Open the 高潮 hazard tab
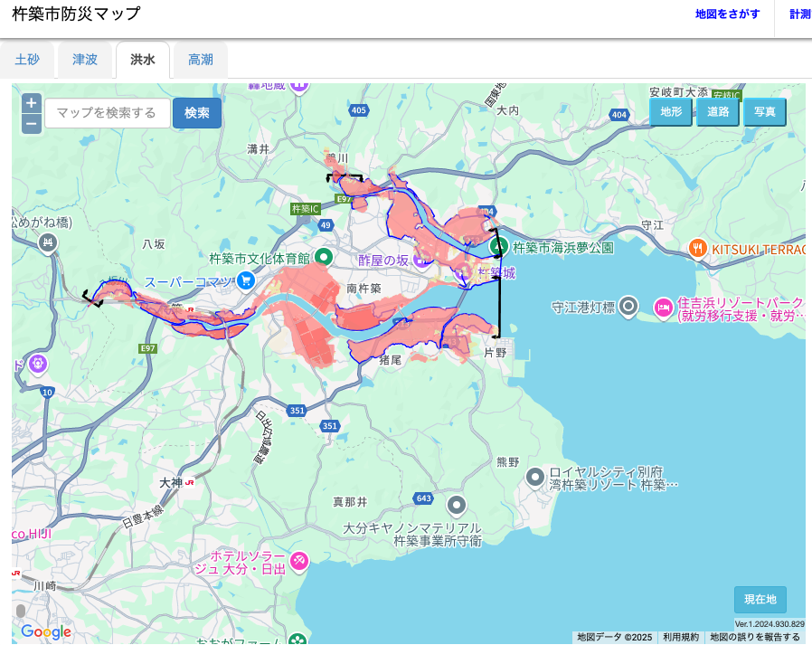This screenshot has height=645, width=812. [x=201, y=60]
